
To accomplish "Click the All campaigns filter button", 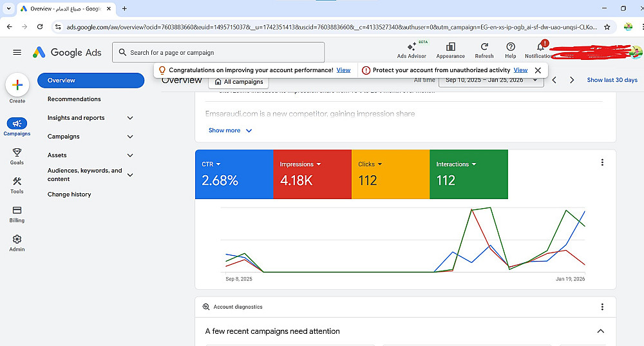I will click(x=238, y=82).
